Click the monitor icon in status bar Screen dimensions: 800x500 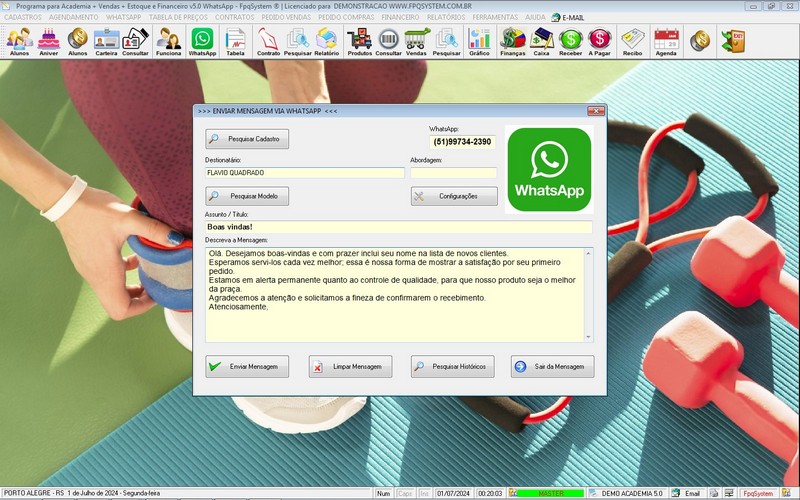tap(729, 493)
